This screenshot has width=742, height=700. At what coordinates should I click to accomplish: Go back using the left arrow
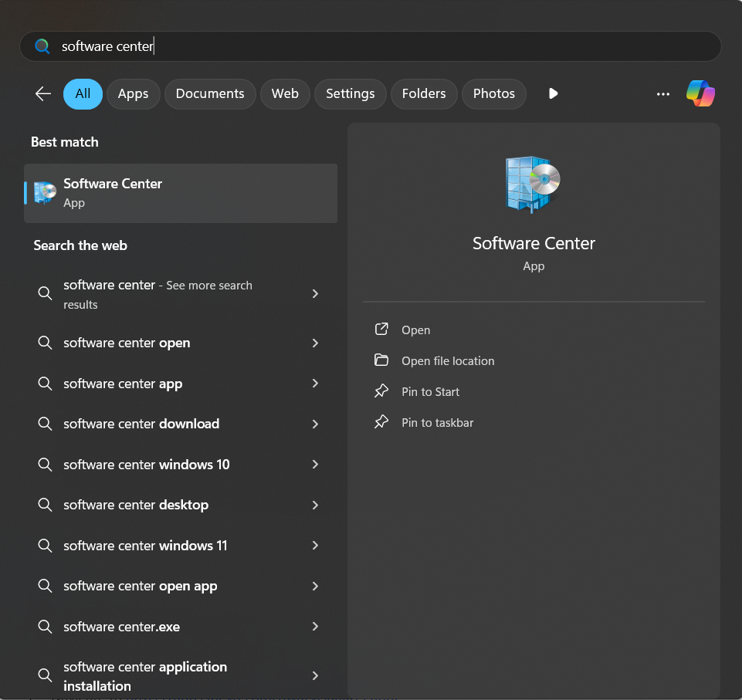(43, 93)
